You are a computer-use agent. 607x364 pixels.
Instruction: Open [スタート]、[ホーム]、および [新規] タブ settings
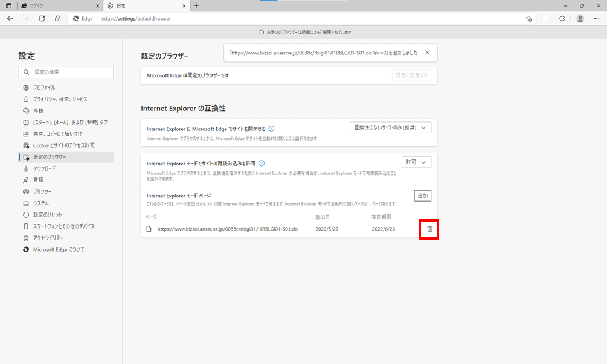pos(66,122)
